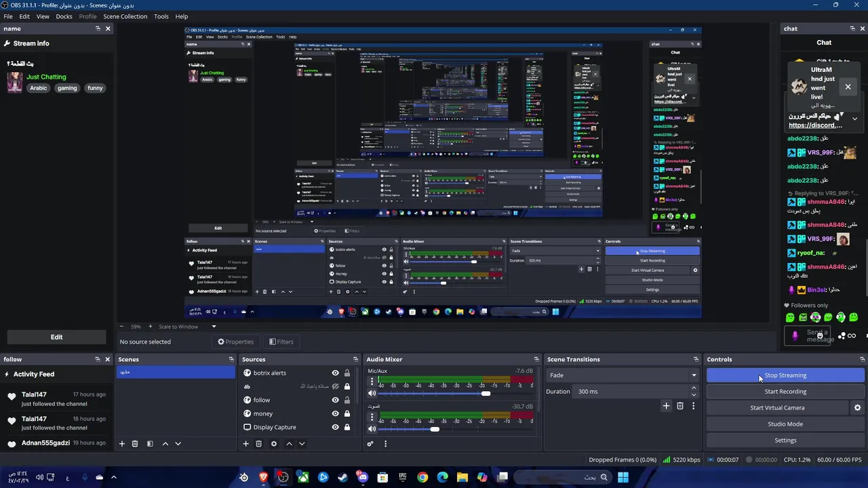Remove selected scene with trash icon
868x488 pixels.
[134, 444]
